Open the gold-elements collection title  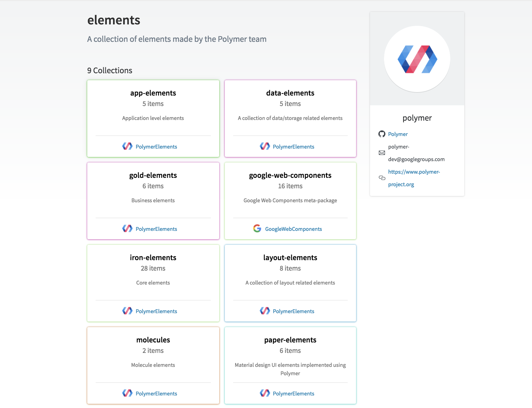(x=153, y=175)
